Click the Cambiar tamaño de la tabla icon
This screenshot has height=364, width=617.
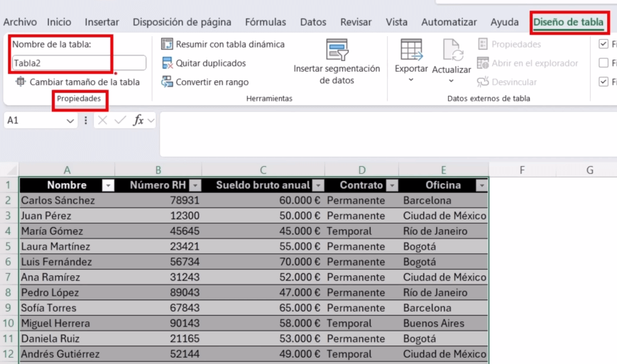point(21,82)
